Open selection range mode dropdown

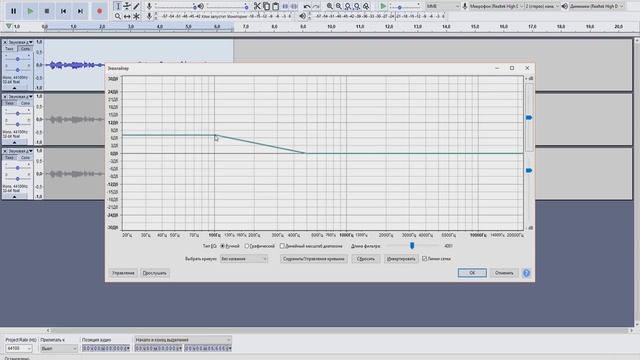[183, 340]
